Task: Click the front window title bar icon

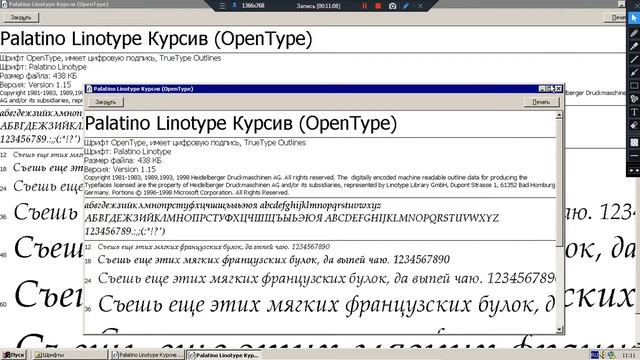Action: [89, 89]
